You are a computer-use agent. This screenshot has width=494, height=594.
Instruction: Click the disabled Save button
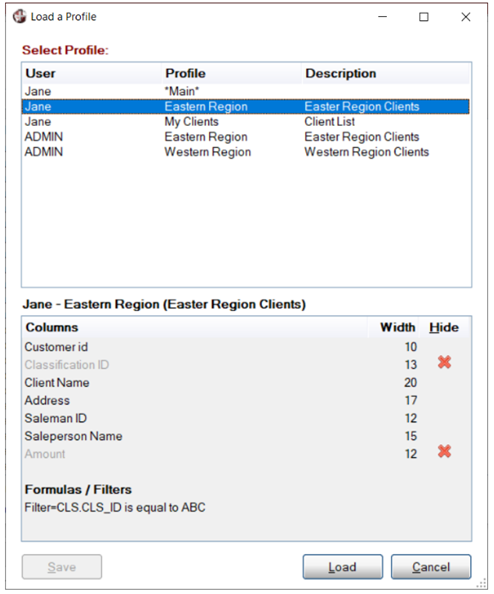coord(62,567)
